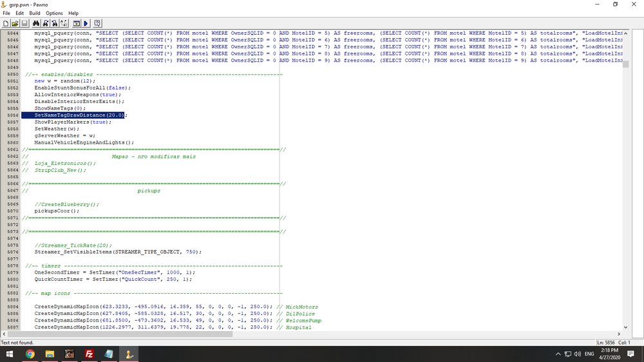Screen dimensions: 644x362
Task: Launch Google Chrome from the taskbar
Action: [30, 354]
